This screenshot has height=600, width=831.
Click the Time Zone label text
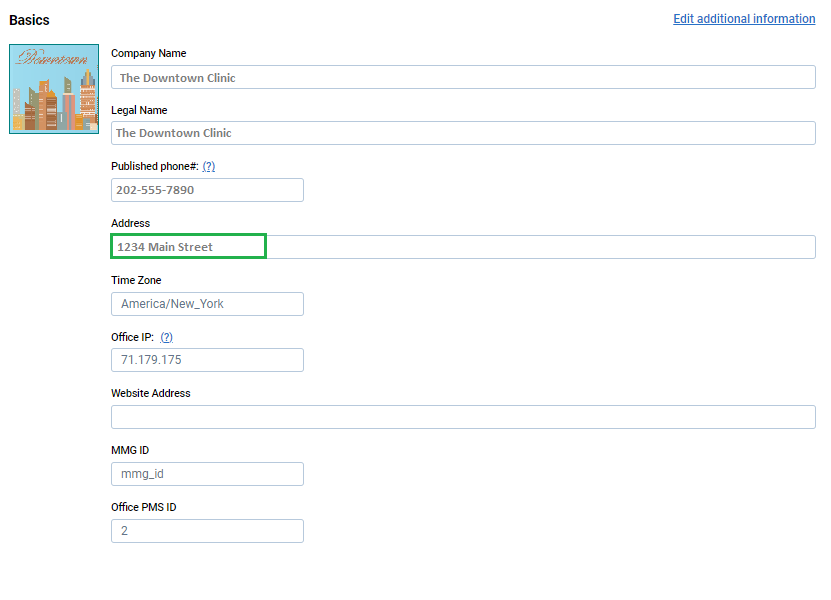click(x=136, y=281)
